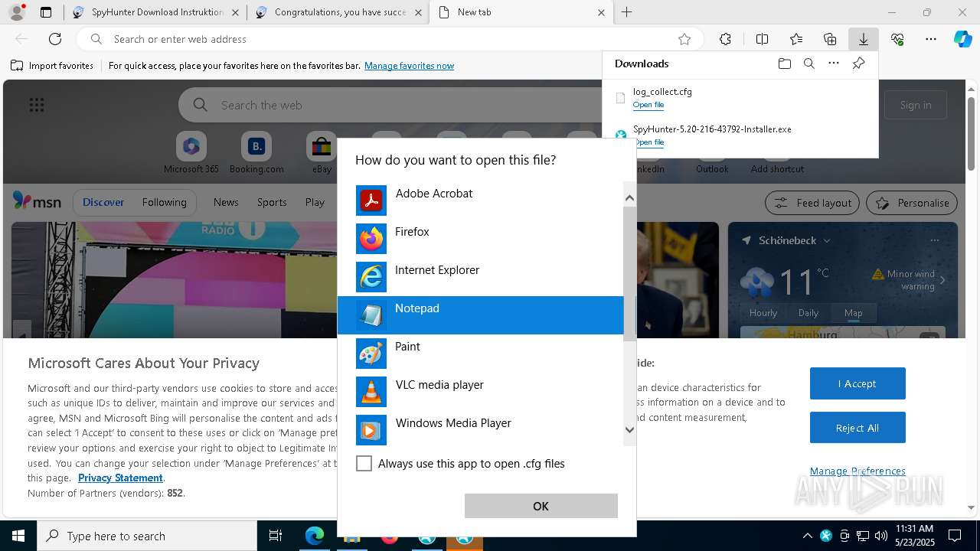Open the MSN apps grid launcher
Screen dimensions: 980x551
pyautogui.click(x=37, y=105)
